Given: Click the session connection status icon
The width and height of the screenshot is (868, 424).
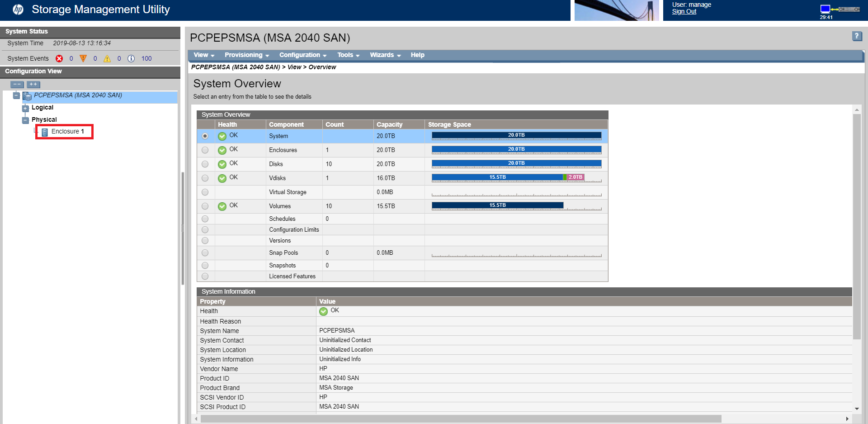Looking at the screenshot, I should pyautogui.click(x=840, y=9).
